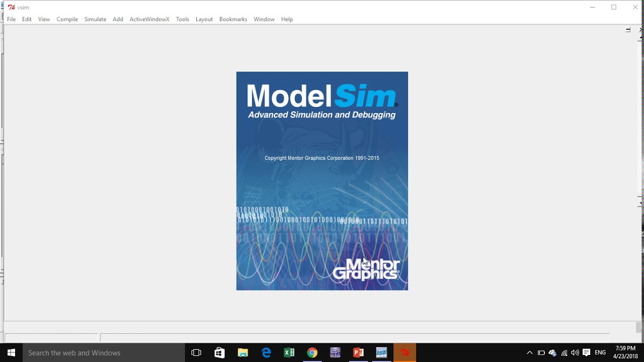The height and width of the screenshot is (362, 644).
Task: Show hidden system tray icons
Action: click(529, 353)
